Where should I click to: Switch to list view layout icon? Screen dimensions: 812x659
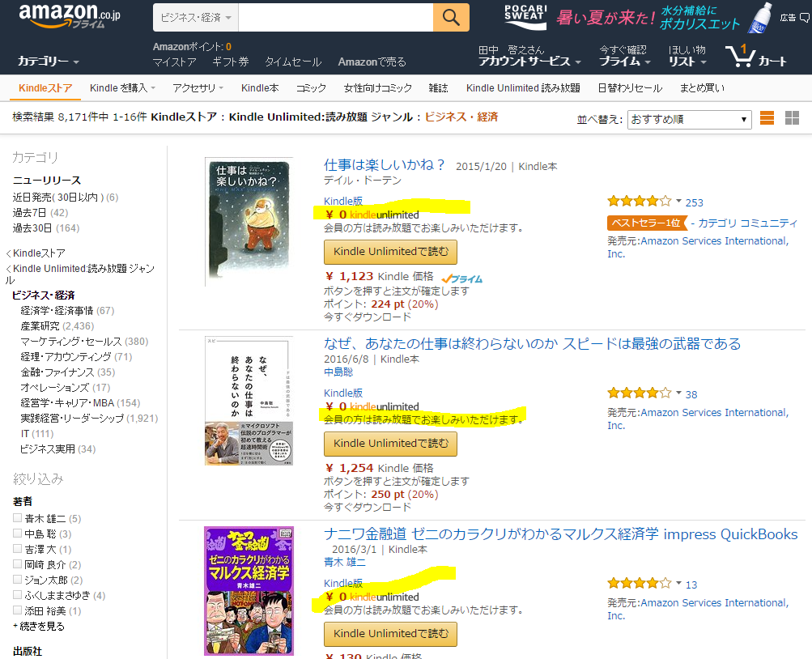click(767, 118)
